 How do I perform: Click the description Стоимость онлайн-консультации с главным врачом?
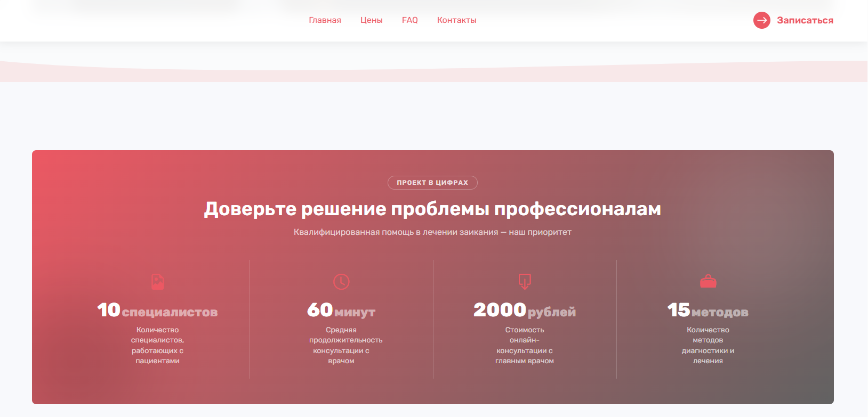525,345
